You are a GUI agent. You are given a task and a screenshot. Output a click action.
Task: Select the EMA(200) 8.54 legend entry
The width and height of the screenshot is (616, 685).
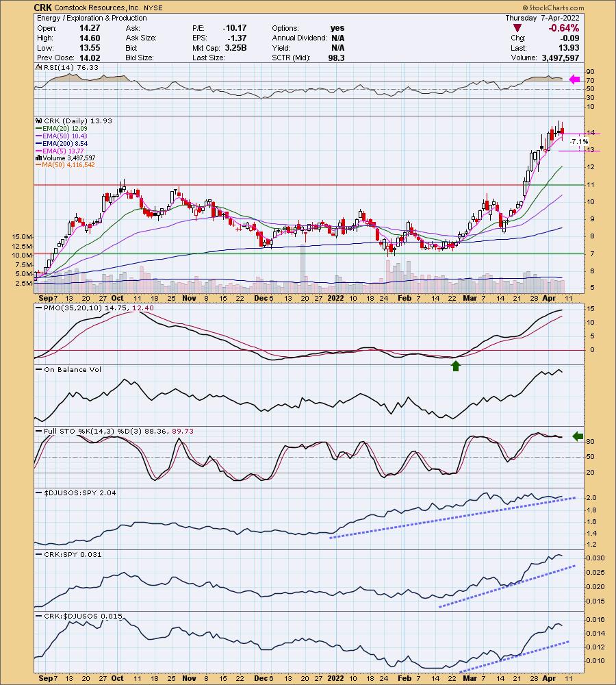[64, 143]
